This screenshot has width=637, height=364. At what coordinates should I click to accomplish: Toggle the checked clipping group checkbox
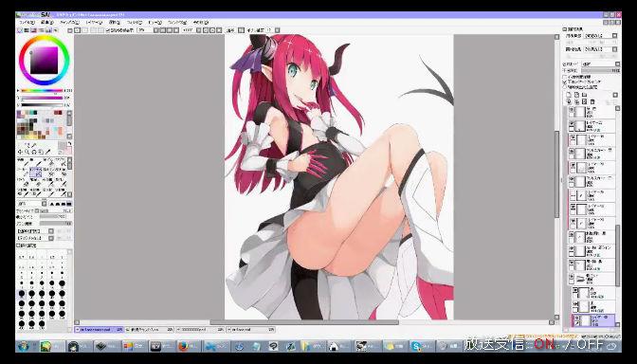pos(564,82)
